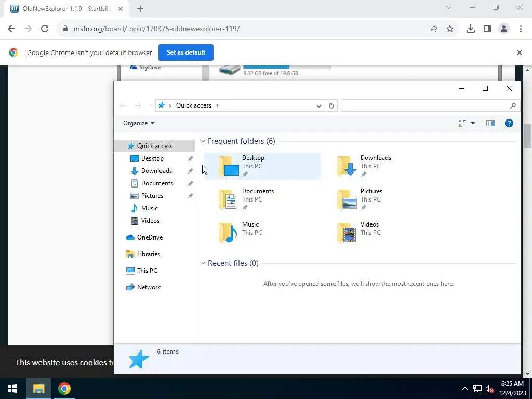Click the Chrome taskbar icon
Viewport: 532px width, 399px height.
click(64, 389)
